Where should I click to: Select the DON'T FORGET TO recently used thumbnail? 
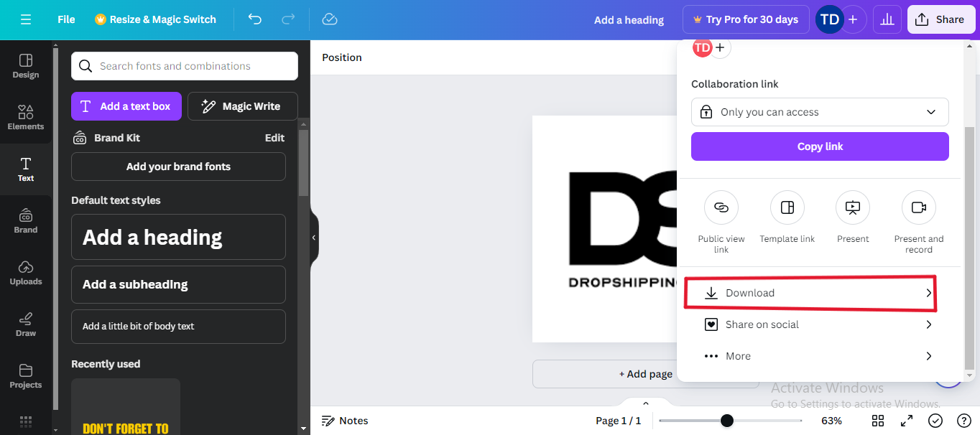tap(126, 406)
